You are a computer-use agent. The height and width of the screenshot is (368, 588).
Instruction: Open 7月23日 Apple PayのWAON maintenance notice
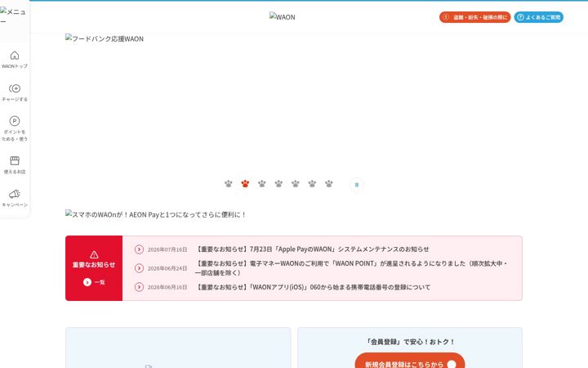[313, 249]
